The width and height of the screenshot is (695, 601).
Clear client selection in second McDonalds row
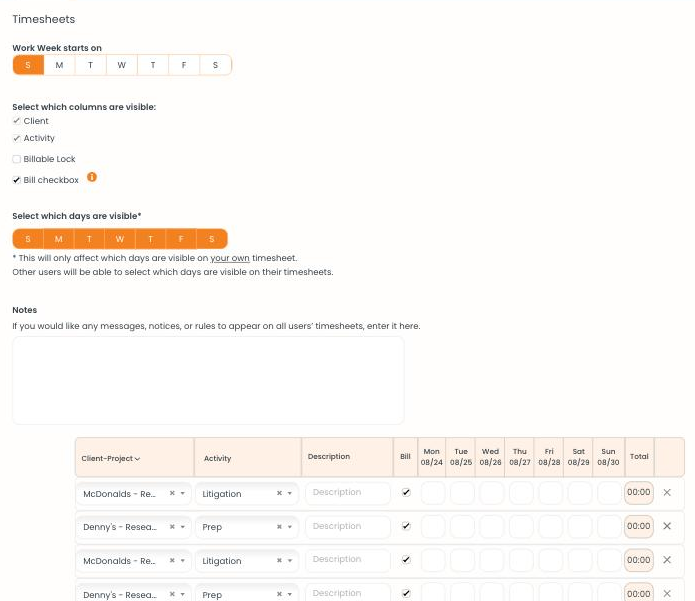[172, 561]
